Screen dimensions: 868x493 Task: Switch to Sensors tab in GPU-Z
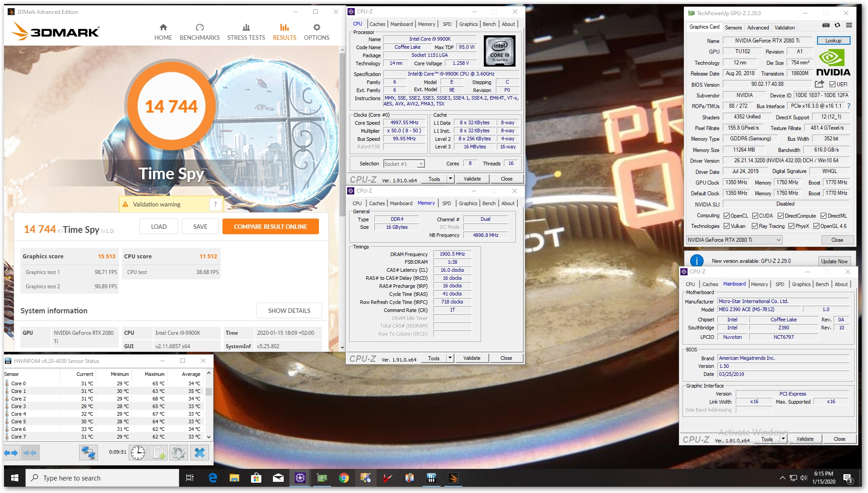(733, 28)
